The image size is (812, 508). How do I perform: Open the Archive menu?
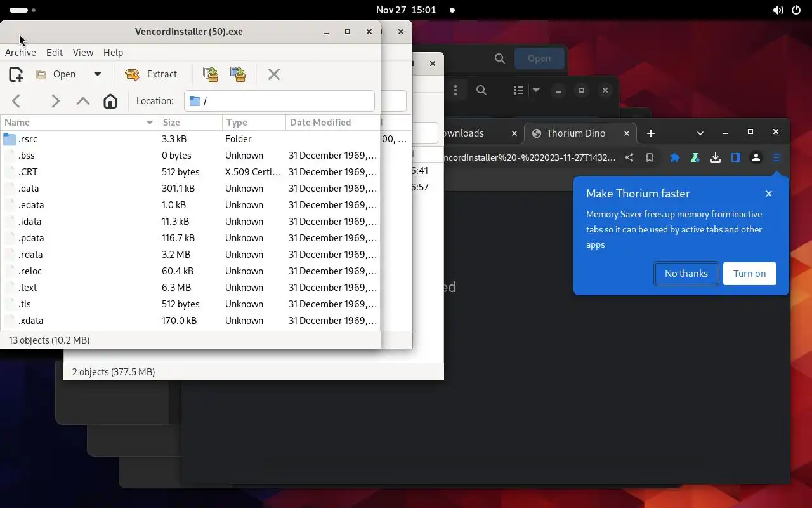20,53
